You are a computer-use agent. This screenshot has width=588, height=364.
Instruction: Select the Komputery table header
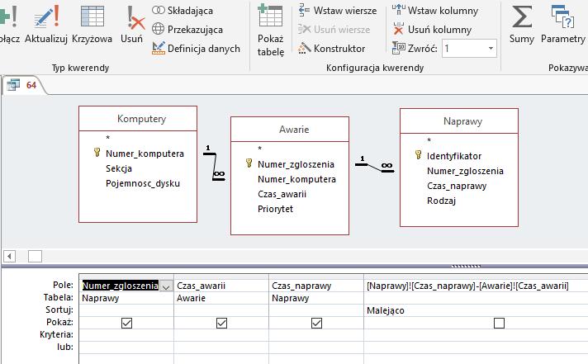coord(138,119)
